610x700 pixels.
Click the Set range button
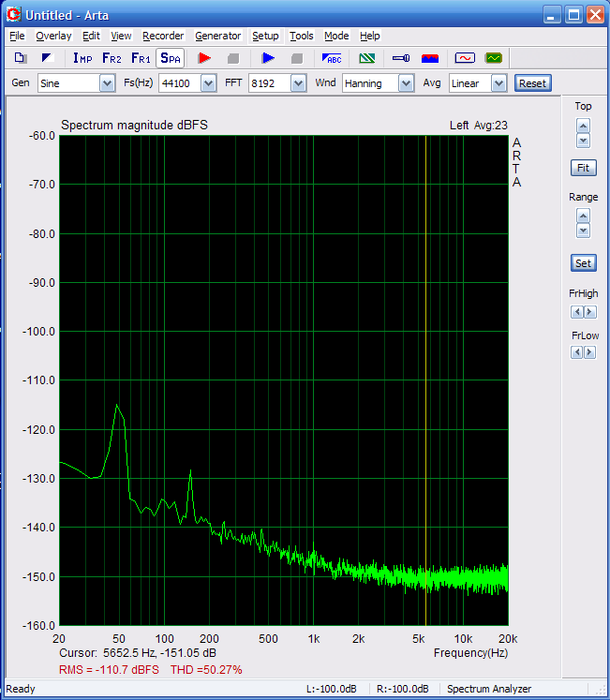[x=583, y=263]
